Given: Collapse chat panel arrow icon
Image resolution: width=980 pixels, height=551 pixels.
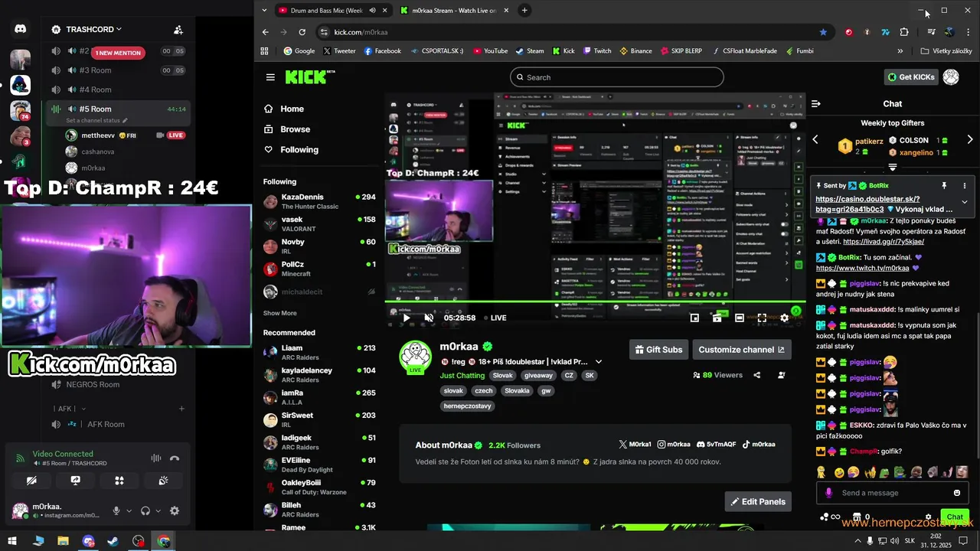Looking at the screenshot, I should [816, 103].
